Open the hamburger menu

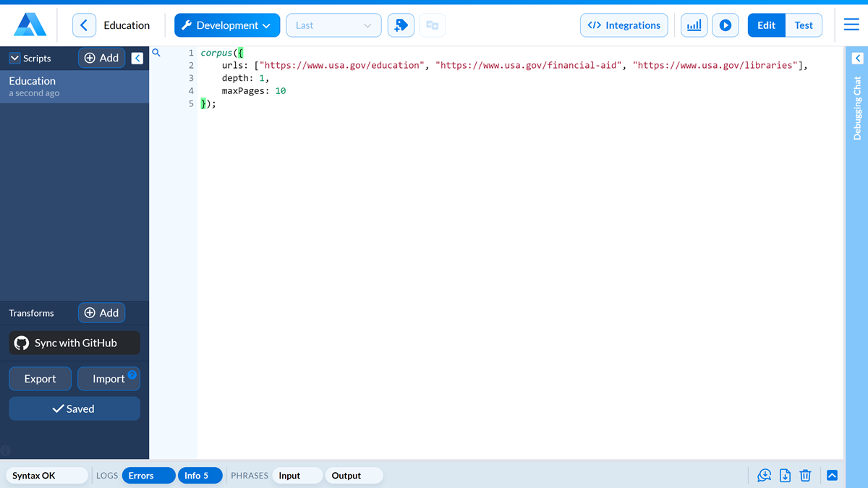851,24
